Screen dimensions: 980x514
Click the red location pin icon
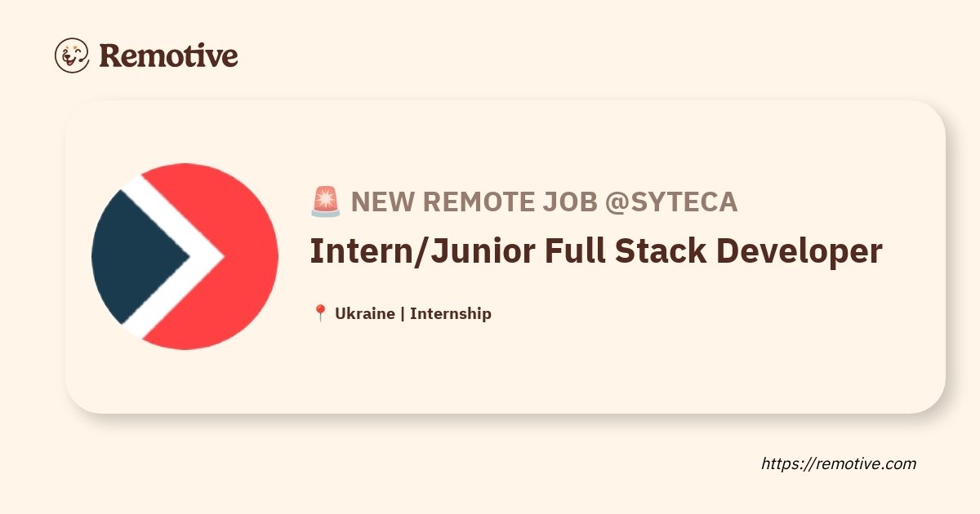tap(320, 313)
